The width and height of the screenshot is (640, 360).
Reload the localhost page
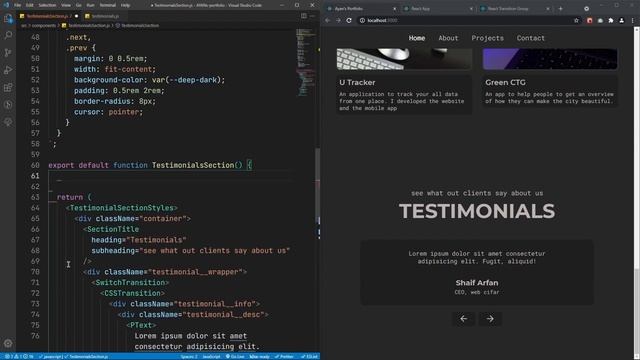tap(349, 20)
